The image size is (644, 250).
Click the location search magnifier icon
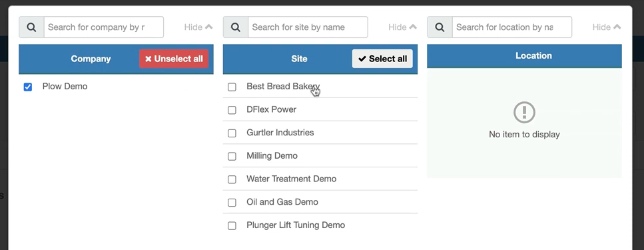440,27
